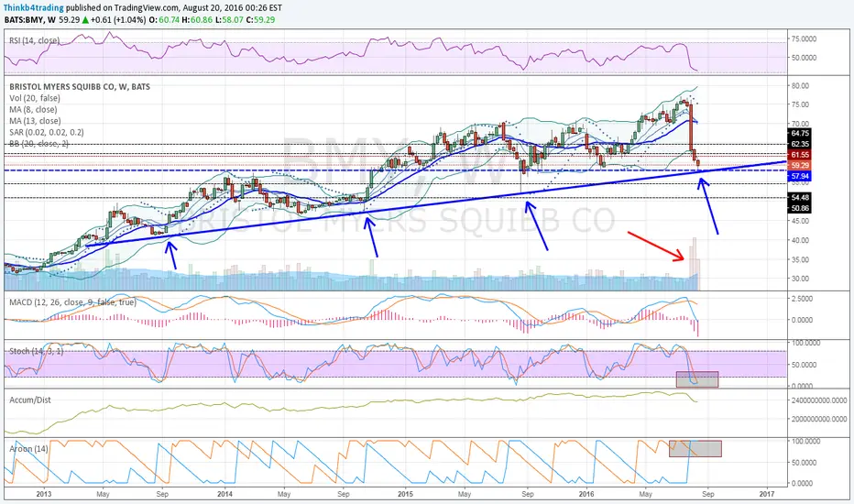Select the MA (8, close) indicator label
The image size is (854, 504).
pyautogui.click(x=33, y=110)
